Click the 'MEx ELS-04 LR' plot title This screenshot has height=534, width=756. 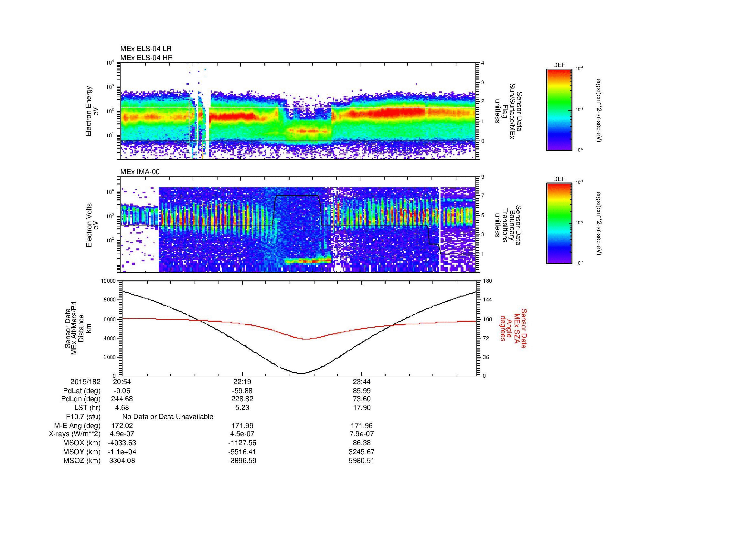tap(145, 49)
